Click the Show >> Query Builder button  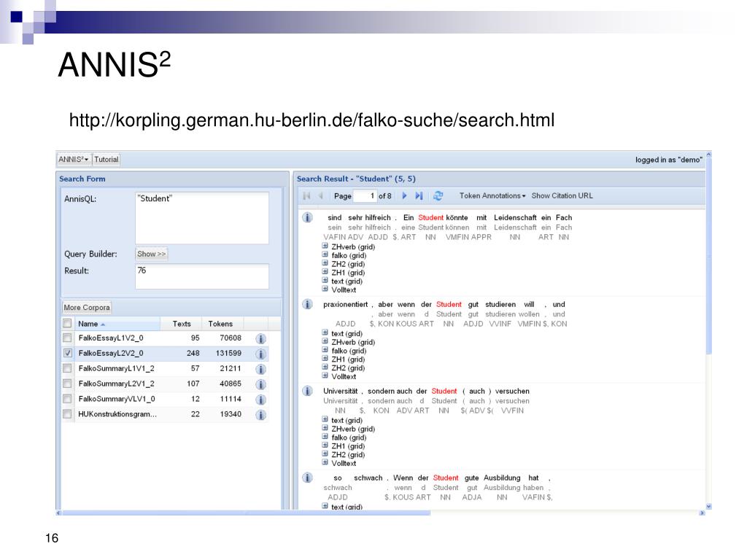tap(152, 254)
